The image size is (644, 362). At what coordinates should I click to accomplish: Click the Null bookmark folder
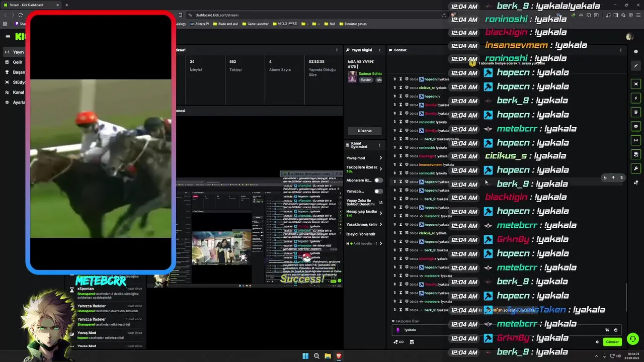(330, 24)
